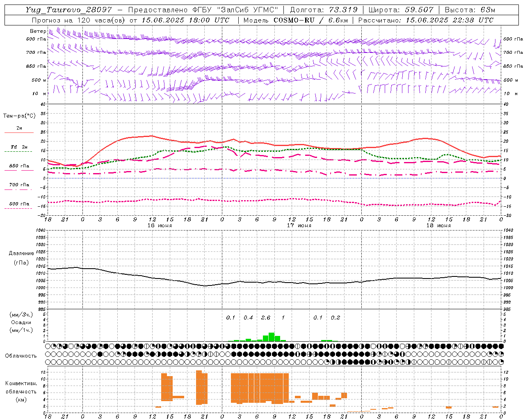Click the 0.4 precipitation amount value

pos(248,318)
